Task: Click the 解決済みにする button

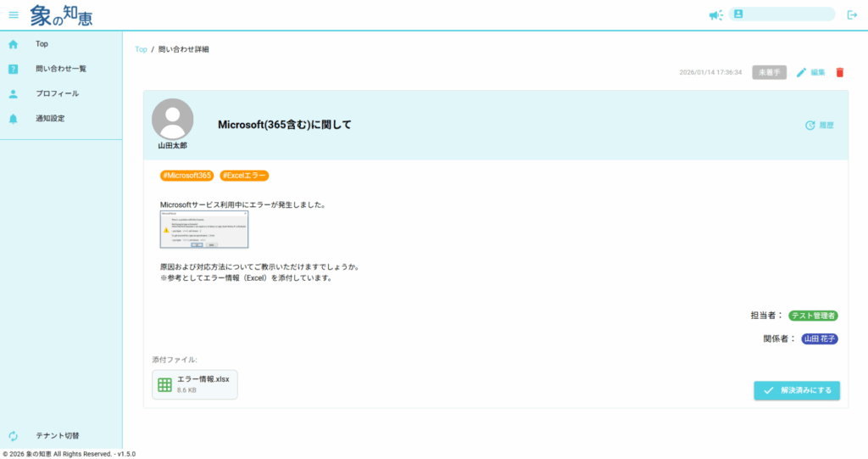Action: click(x=797, y=390)
